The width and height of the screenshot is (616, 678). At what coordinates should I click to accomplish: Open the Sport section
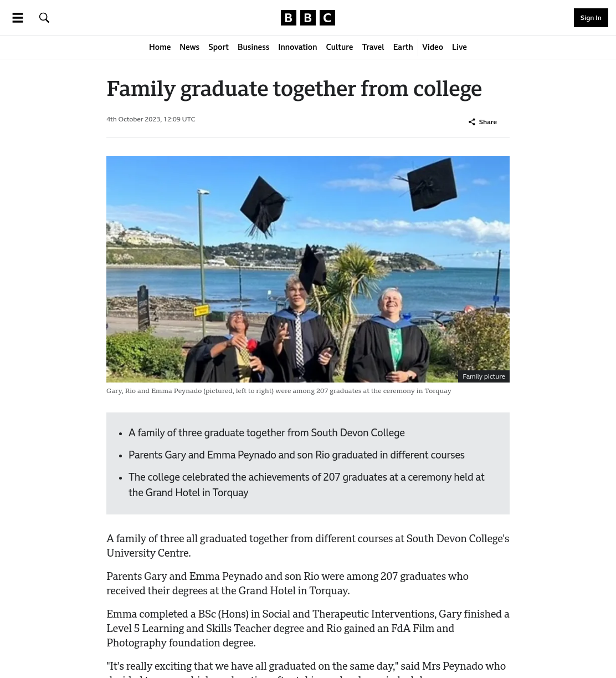(218, 47)
